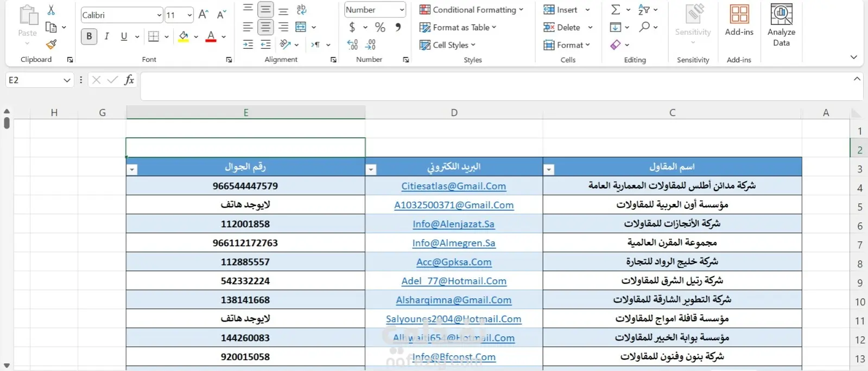Click the Percent Style icon
This screenshot has height=371, width=868.
pos(380,27)
